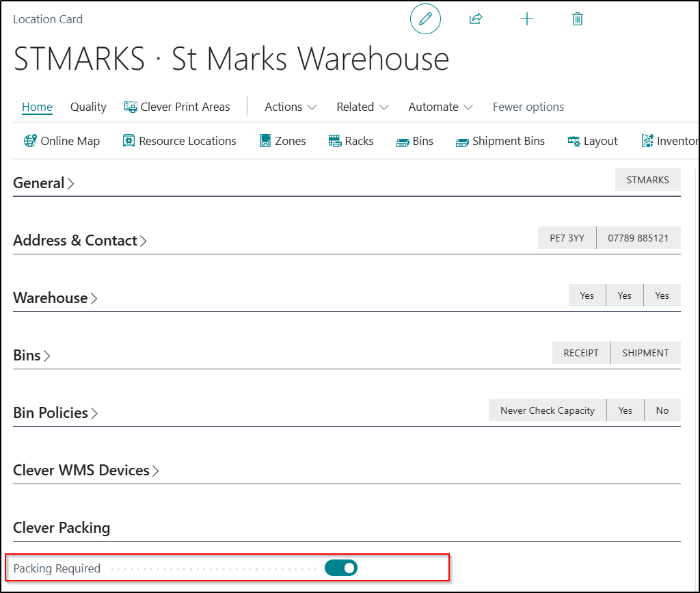Toggle the Packing Required switch
This screenshot has height=593, width=700.
[341, 568]
